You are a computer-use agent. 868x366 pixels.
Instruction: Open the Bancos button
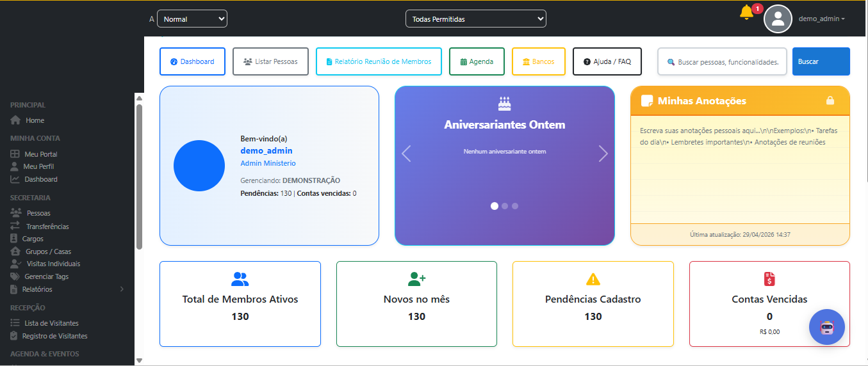[x=538, y=61]
